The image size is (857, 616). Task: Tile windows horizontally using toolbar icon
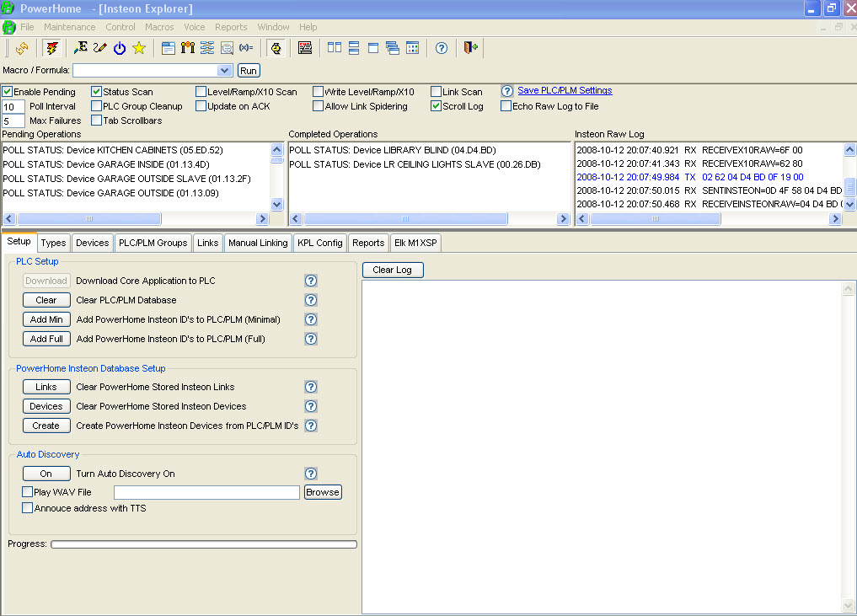[354, 48]
